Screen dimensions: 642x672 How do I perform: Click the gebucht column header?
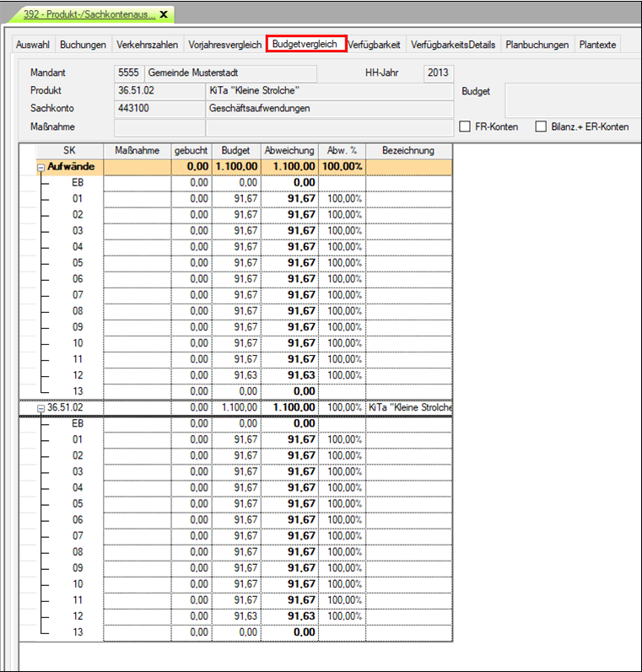point(191,150)
